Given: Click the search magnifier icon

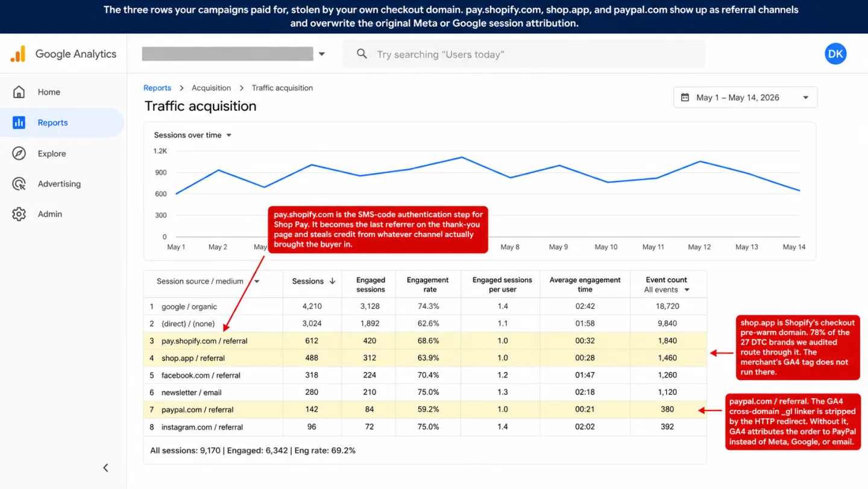Looking at the screenshot, I should point(362,54).
